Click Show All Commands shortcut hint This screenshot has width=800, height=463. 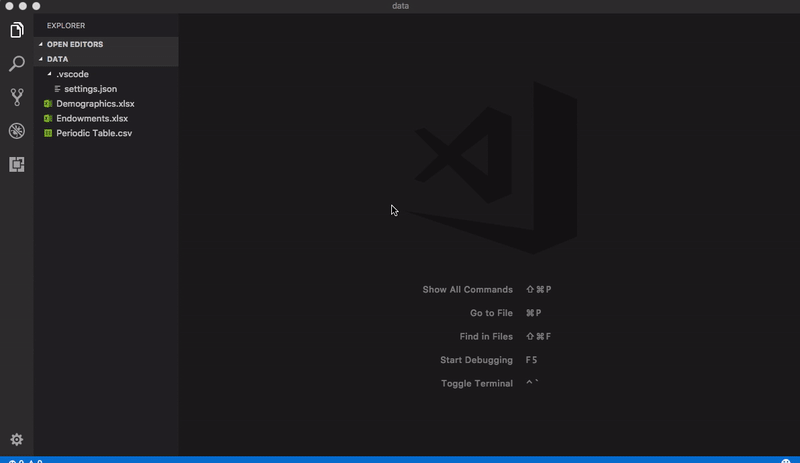click(487, 289)
